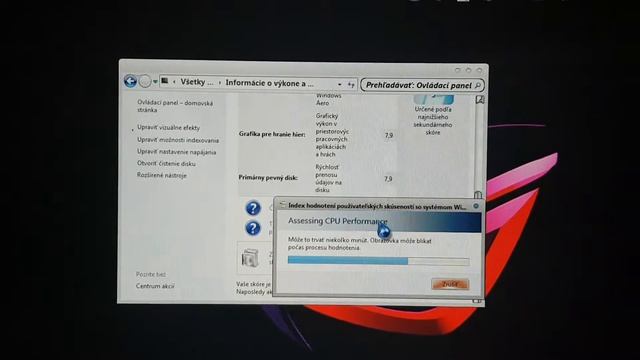640x360 pixels.
Task: Focus the 'Prehľadávať: Ovládací panel' search box
Action: pyautogui.click(x=422, y=85)
